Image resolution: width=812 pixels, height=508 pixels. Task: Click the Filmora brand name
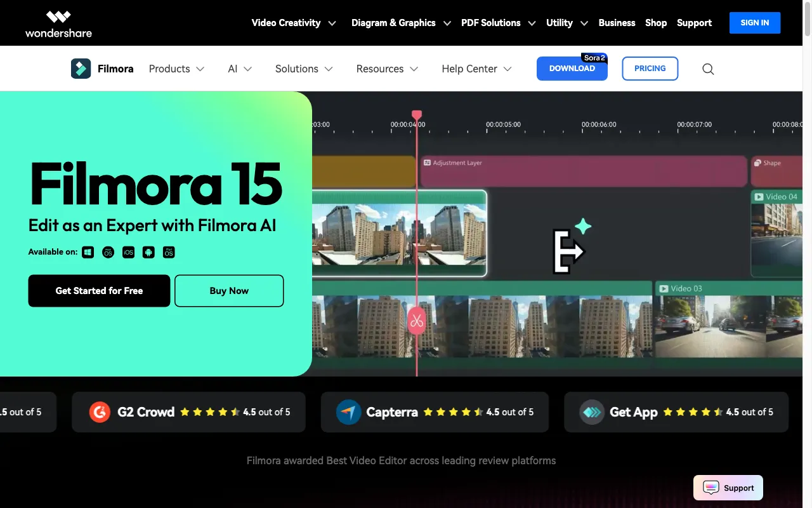pos(115,69)
